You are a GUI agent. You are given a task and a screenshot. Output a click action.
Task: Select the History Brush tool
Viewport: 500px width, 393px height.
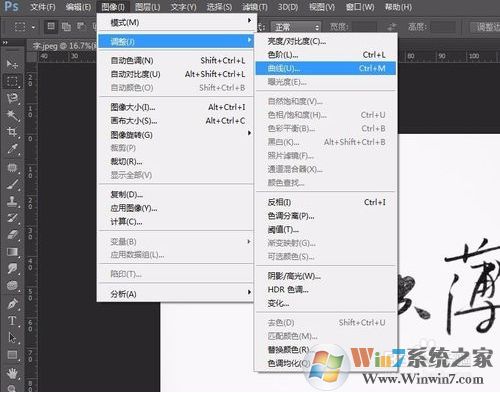[12, 218]
